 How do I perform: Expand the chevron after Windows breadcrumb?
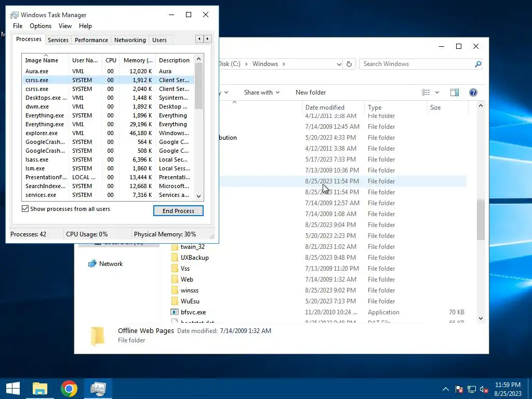coord(284,64)
